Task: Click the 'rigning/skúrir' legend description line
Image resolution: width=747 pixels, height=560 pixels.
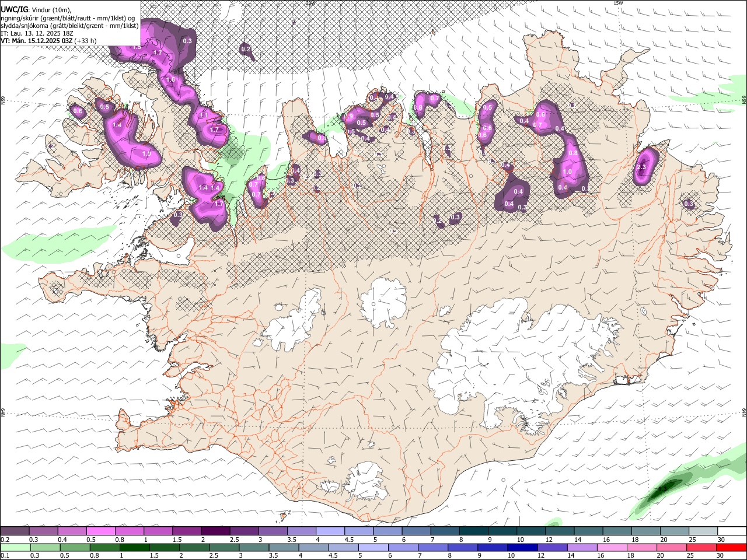Action: click(x=68, y=18)
